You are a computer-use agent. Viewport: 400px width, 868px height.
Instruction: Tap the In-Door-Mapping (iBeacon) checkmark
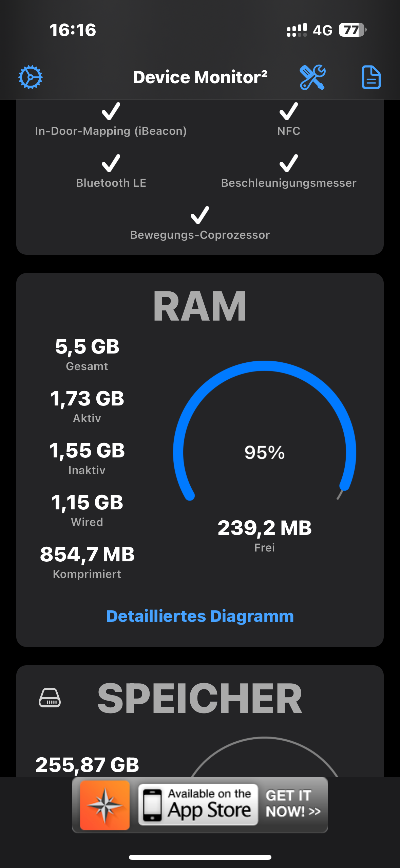pyautogui.click(x=111, y=111)
